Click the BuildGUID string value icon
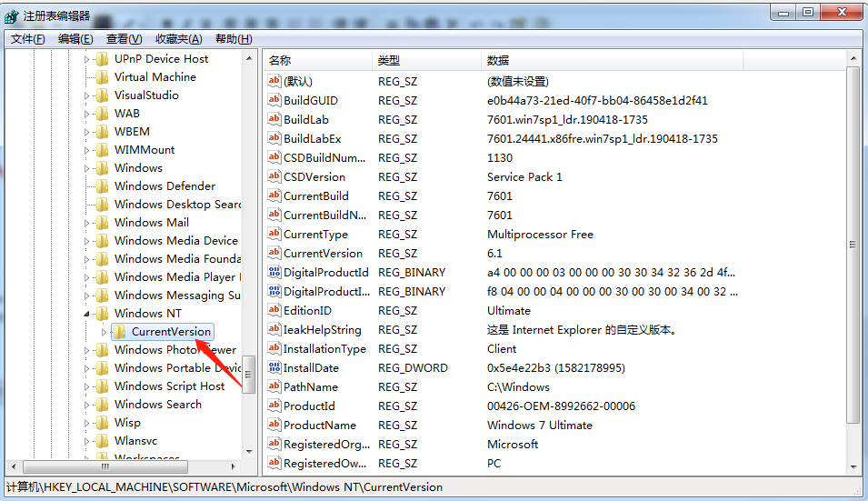The width and height of the screenshot is (868, 501). coord(274,100)
